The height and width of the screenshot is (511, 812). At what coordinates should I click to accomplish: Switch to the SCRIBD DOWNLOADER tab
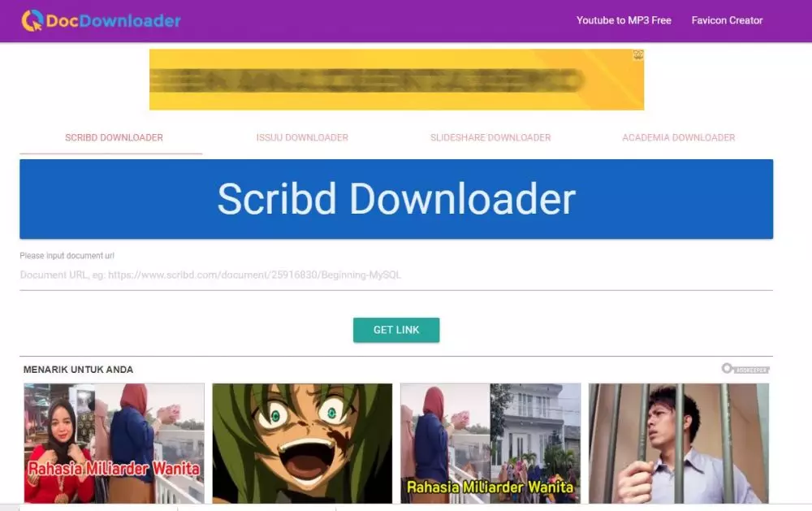click(113, 137)
